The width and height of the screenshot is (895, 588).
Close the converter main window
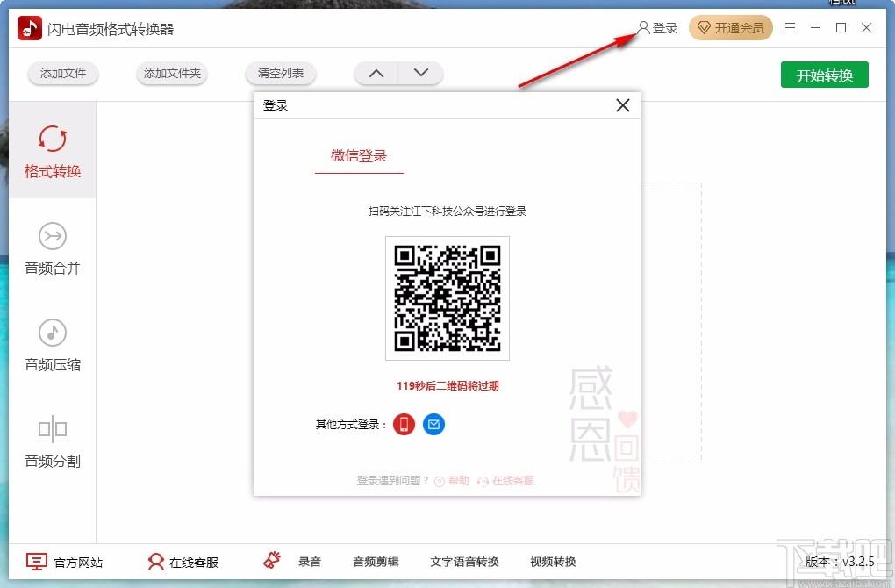[866, 28]
